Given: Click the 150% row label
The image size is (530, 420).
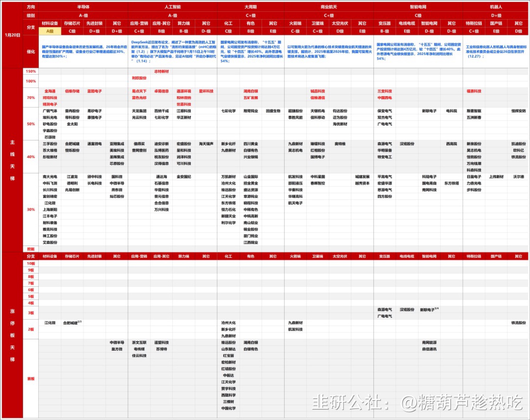Looking at the screenshot, I should point(31,71).
